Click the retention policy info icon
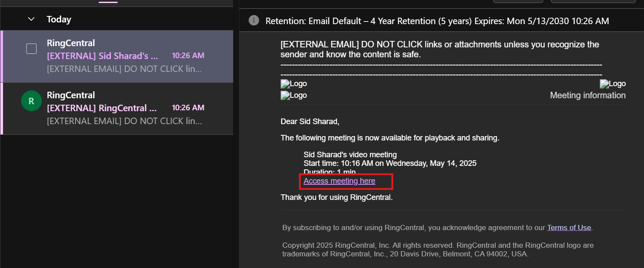 [x=254, y=20]
